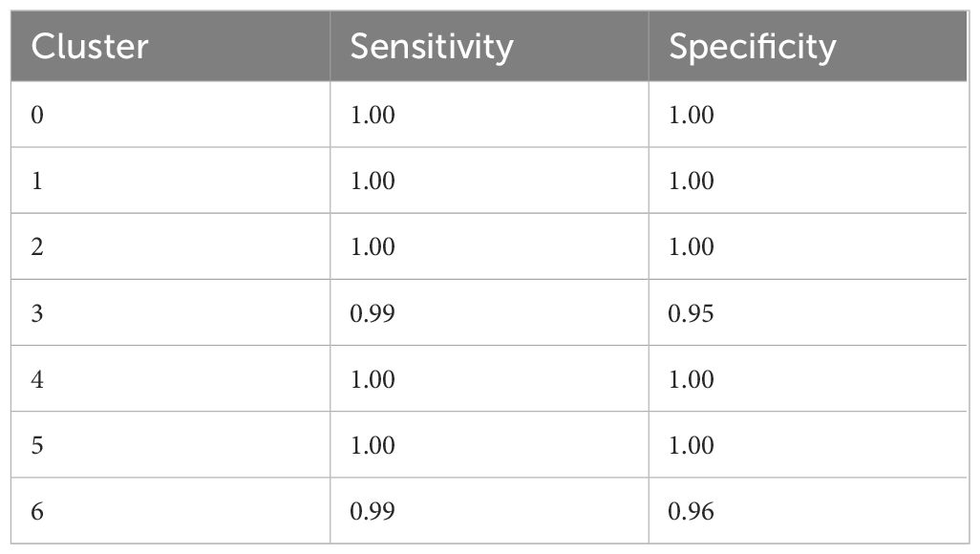Image resolution: width=980 pixels, height=554 pixels.
Task: Click Cluster 6 specificity value 0.96
Action: tap(691, 511)
